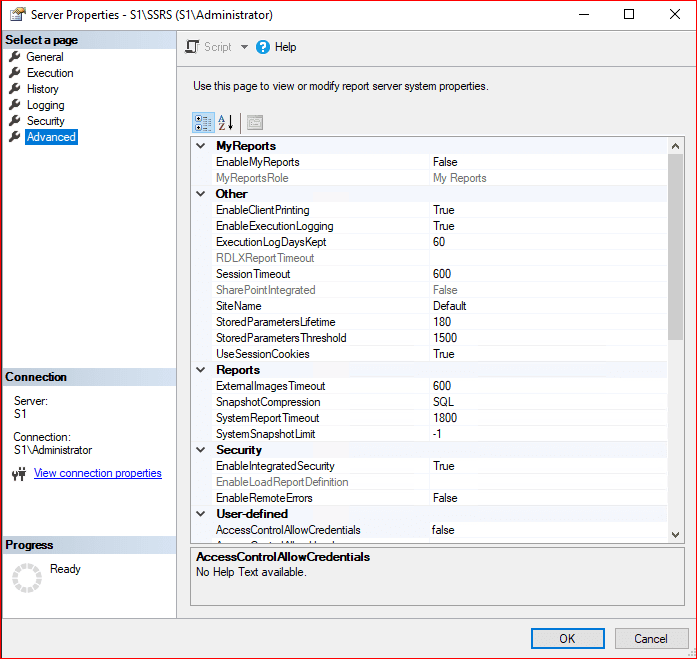
Task: Select the History page
Action: [43, 89]
